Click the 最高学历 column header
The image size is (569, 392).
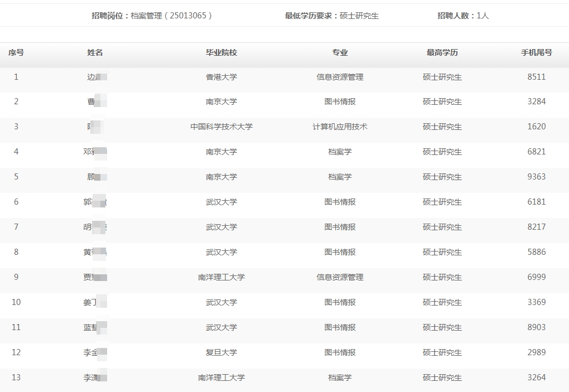[x=442, y=52]
